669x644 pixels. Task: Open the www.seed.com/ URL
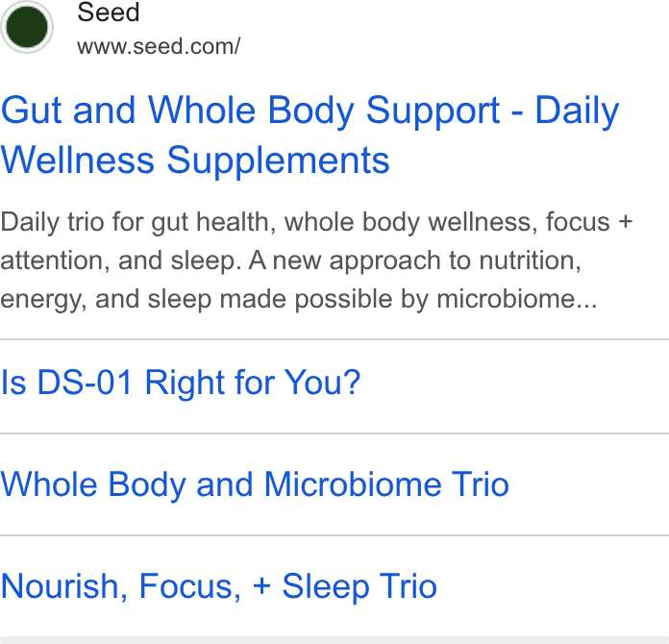coord(159,46)
